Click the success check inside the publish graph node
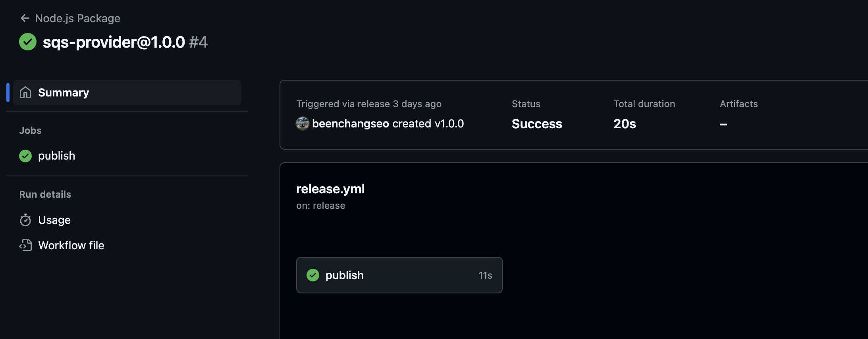 (313, 275)
